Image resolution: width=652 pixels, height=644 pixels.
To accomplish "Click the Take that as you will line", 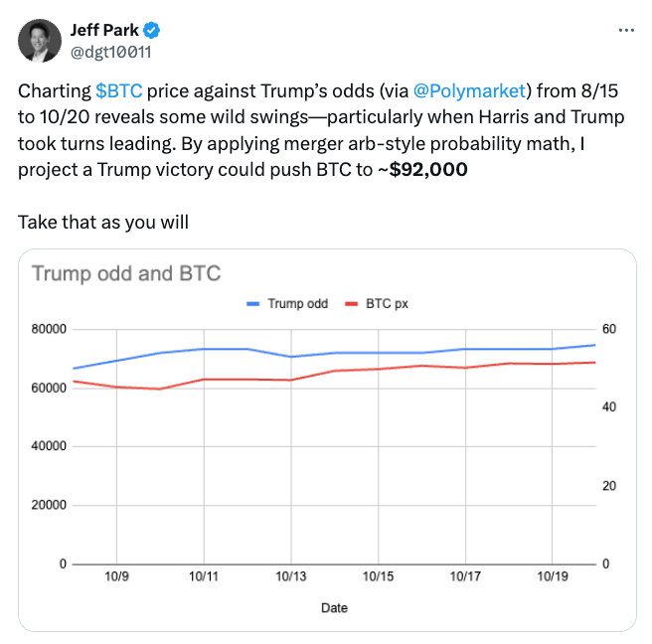I will (103, 221).
